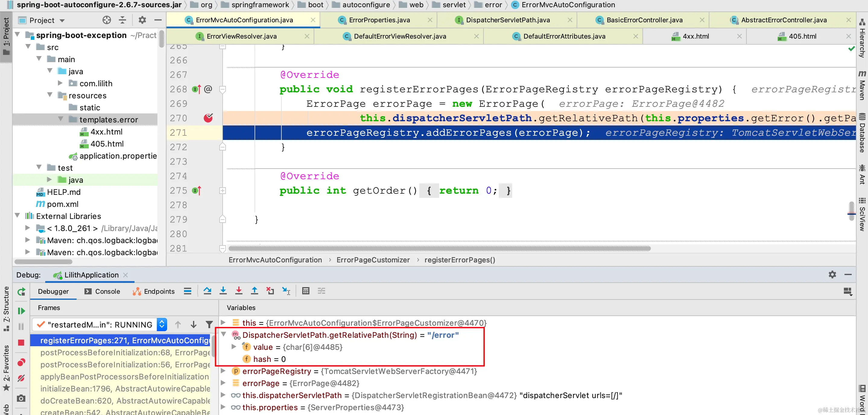
Task: Close the LilithApplication debug tab
Action: (126, 275)
